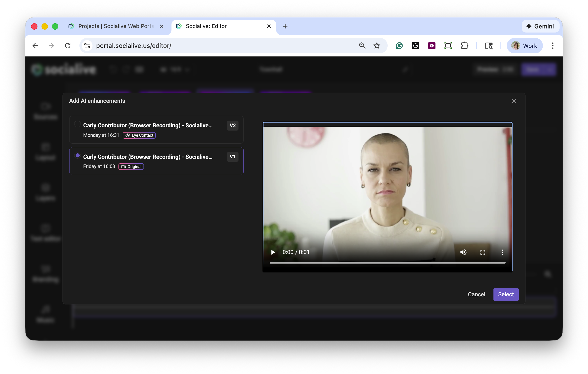
Task: Open Chrome three-dot menu
Action: (x=553, y=46)
